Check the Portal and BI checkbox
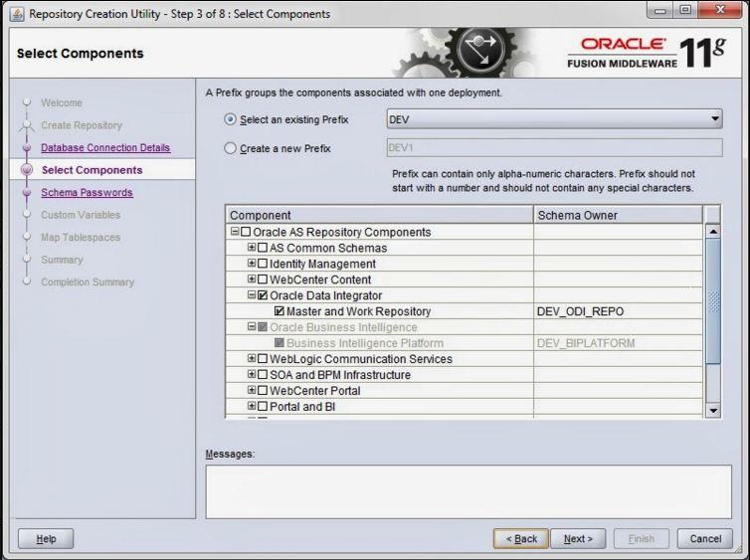 tap(263, 406)
